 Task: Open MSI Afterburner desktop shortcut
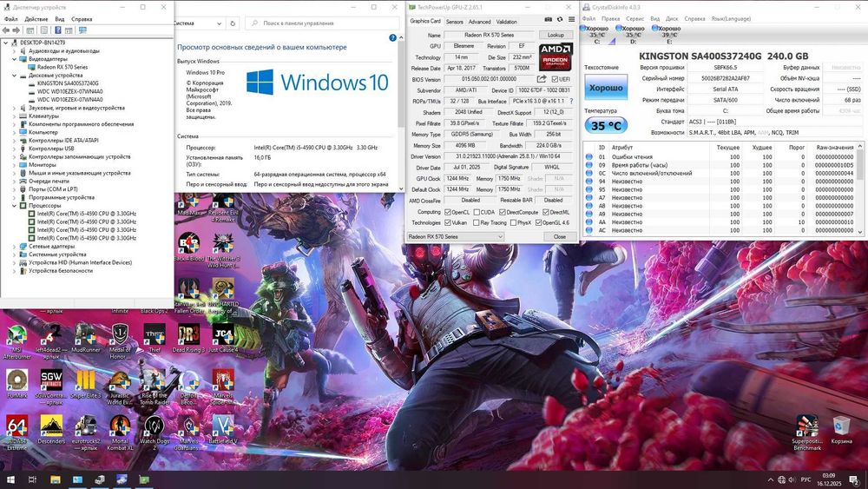16,342
